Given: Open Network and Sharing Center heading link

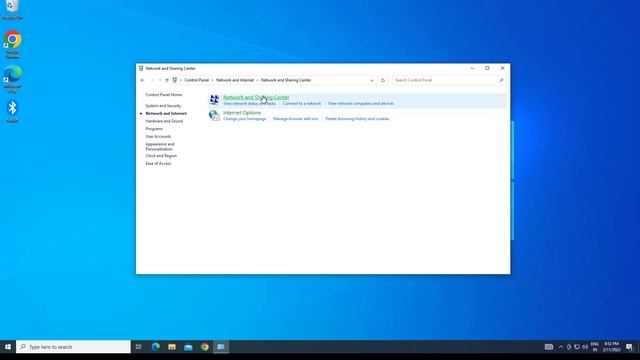Looking at the screenshot, I should tap(256, 97).
